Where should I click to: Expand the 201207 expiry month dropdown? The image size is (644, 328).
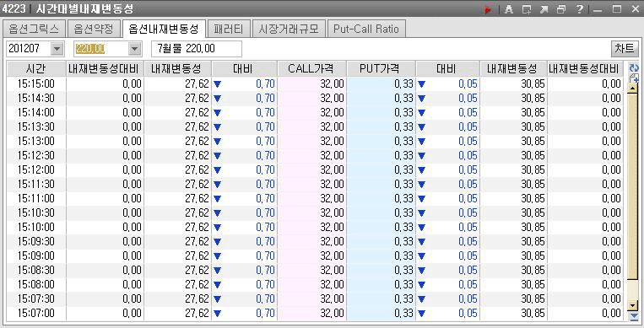(57, 49)
